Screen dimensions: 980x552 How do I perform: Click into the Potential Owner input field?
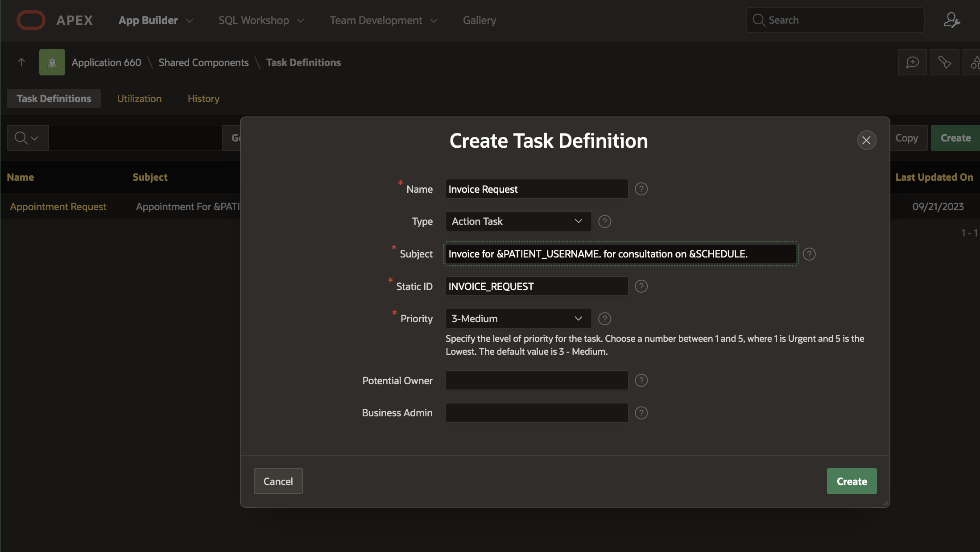[x=536, y=380]
